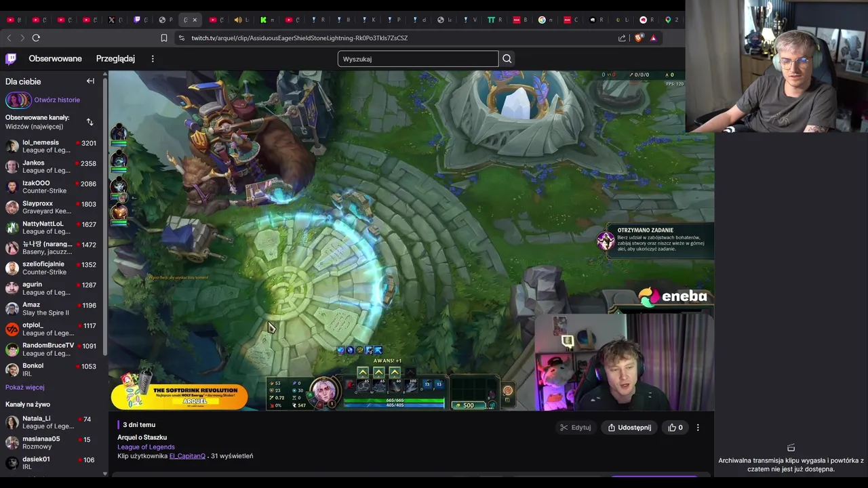Expand list with Pokaż więcej
This screenshot has height=488, width=868.
pyautogui.click(x=25, y=388)
